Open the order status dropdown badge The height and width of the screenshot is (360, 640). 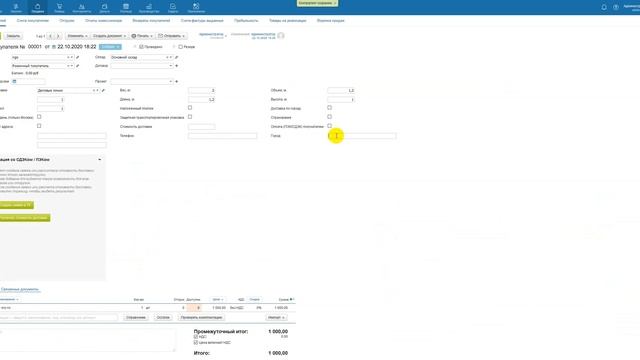[110, 47]
